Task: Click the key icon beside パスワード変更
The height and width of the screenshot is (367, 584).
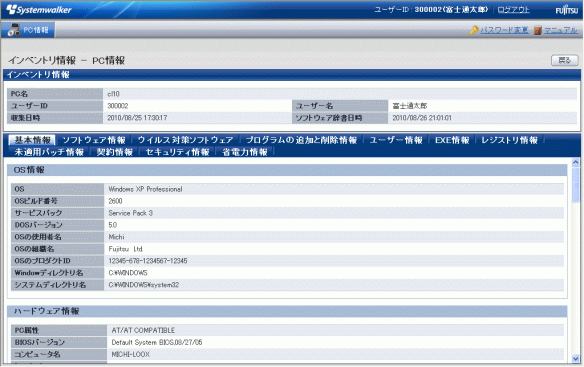Action: pyautogui.click(x=474, y=30)
